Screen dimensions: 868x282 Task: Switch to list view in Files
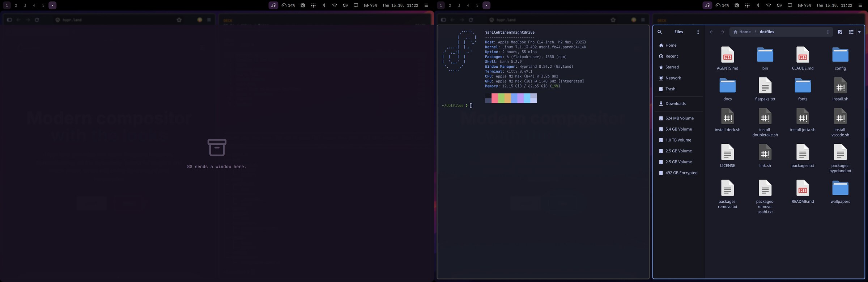851,32
